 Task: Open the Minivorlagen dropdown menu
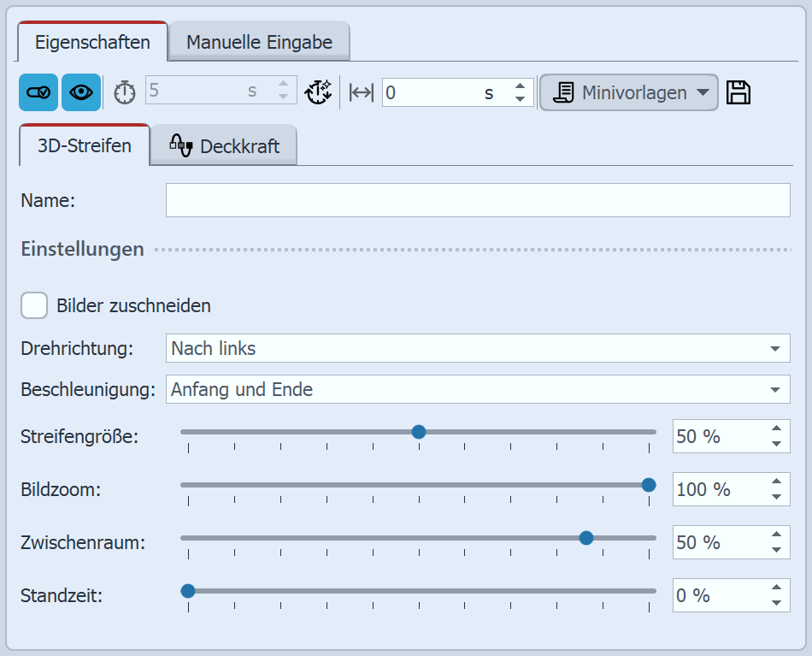(x=629, y=92)
